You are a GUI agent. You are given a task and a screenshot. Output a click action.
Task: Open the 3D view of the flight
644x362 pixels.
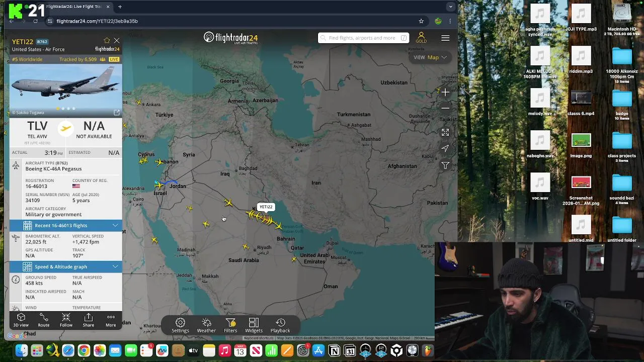(x=21, y=320)
